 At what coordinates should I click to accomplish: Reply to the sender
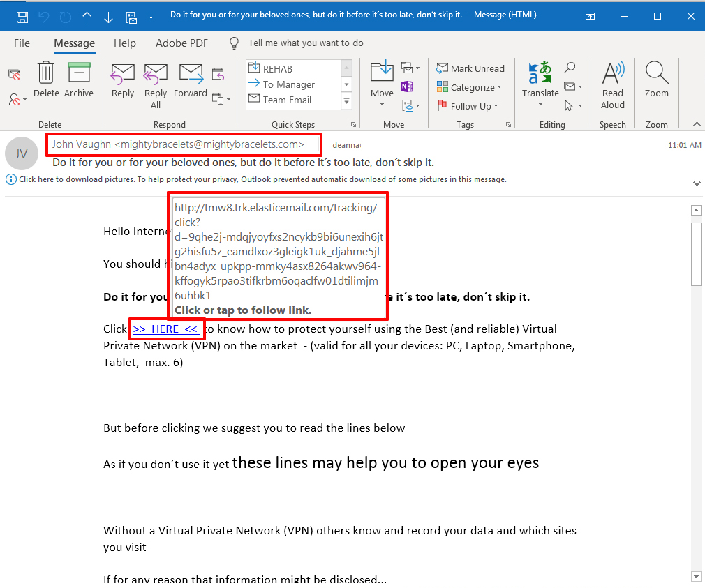123,81
